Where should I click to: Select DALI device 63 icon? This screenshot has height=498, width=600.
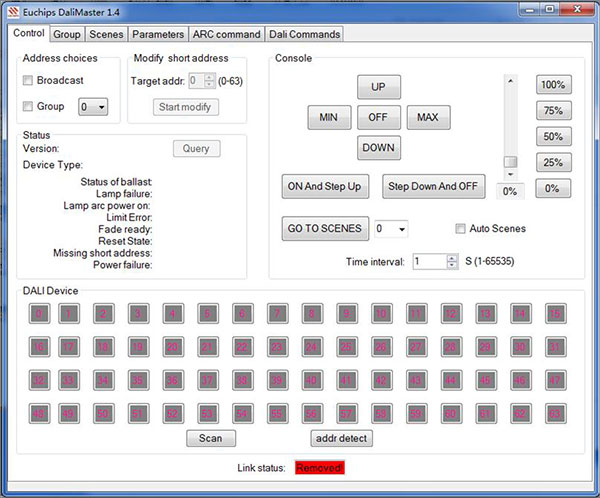[553, 413]
